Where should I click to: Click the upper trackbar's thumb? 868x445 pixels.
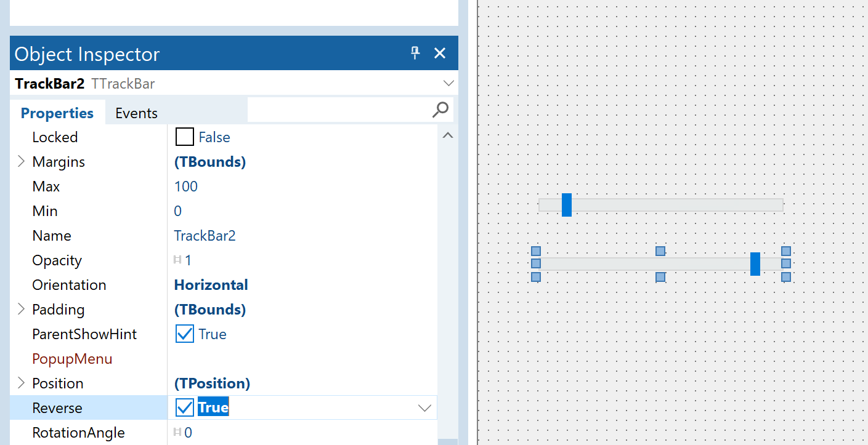pyautogui.click(x=567, y=205)
